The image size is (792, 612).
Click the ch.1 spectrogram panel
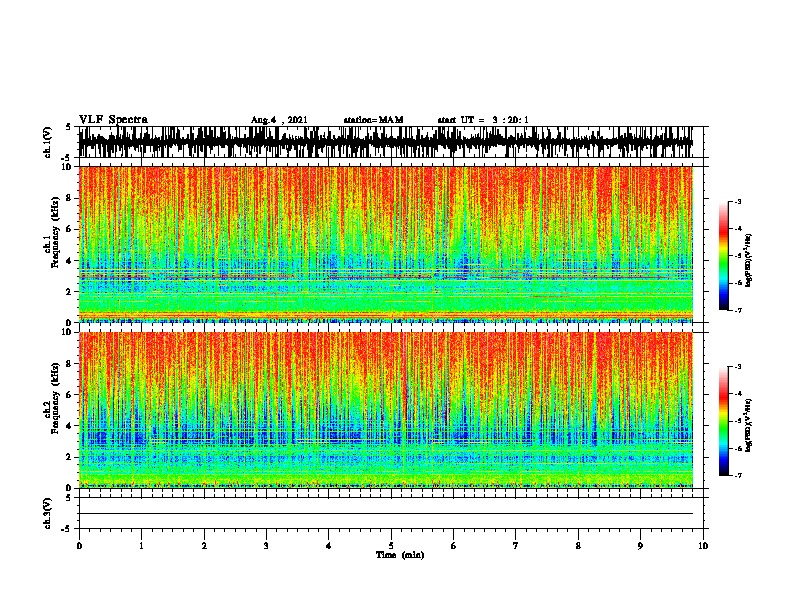[386, 244]
